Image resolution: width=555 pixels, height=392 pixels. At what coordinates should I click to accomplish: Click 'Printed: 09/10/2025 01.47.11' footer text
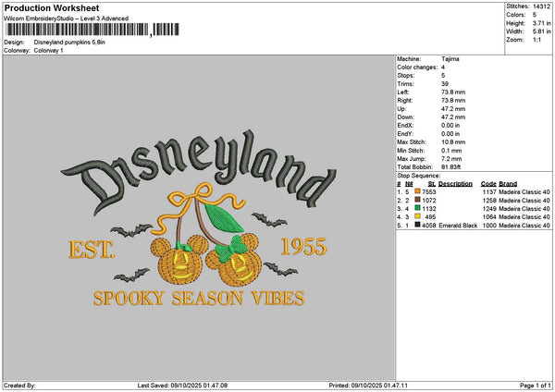(x=368, y=386)
